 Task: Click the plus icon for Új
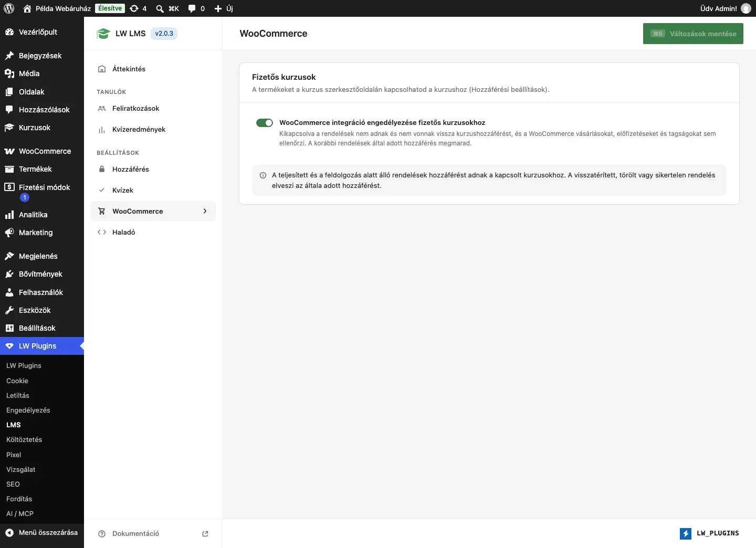coord(218,8)
